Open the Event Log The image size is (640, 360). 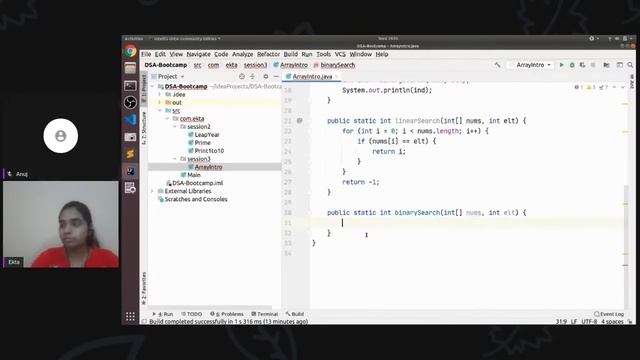click(609, 314)
